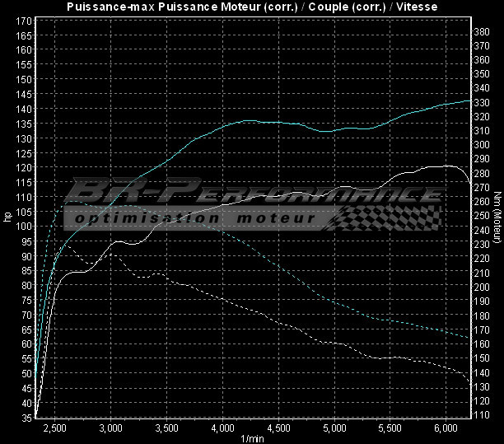Screen dimensions: 504x444
Task: Click the white solid power curve's peak
Action: (x=446, y=166)
